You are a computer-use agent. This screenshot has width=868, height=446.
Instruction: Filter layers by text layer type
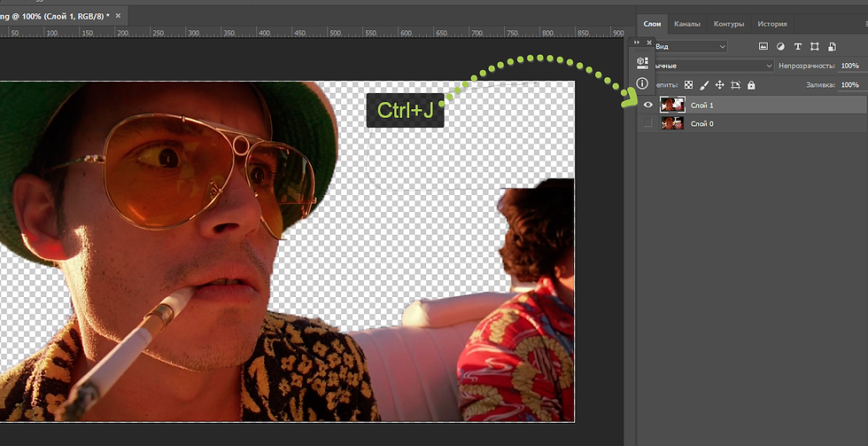(798, 46)
